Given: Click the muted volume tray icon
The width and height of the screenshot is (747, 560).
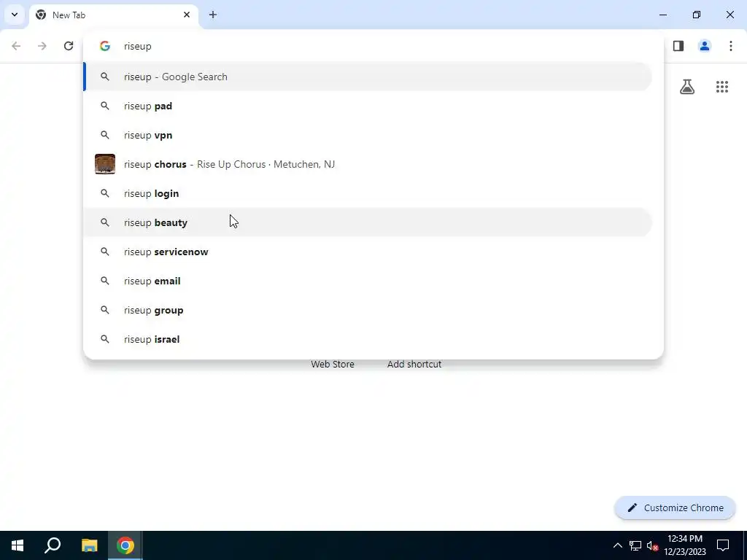Looking at the screenshot, I should (x=652, y=545).
